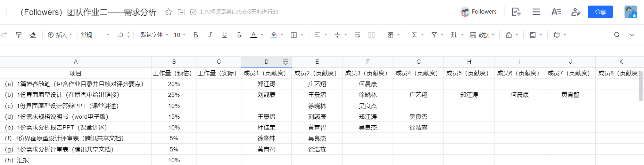
Task: Select column A header
Action: [x=76, y=62]
